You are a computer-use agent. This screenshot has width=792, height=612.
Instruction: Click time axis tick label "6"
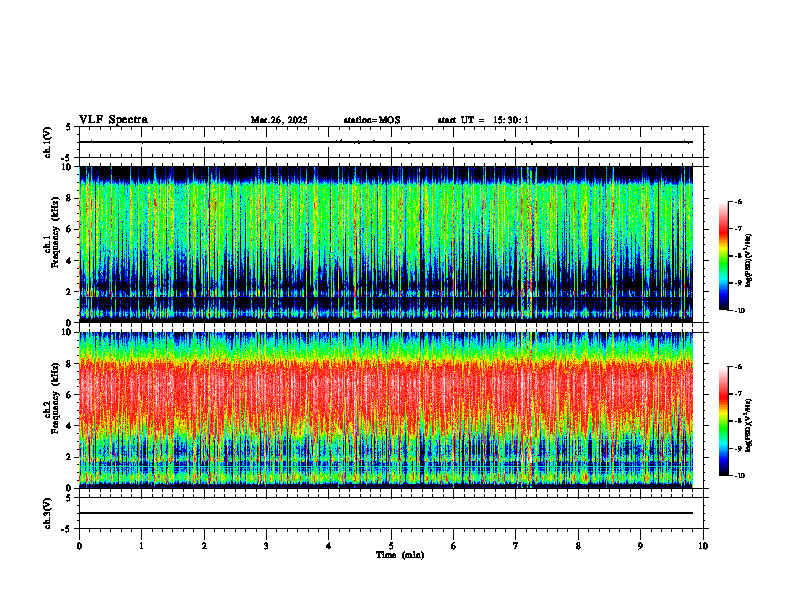[x=454, y=546]
